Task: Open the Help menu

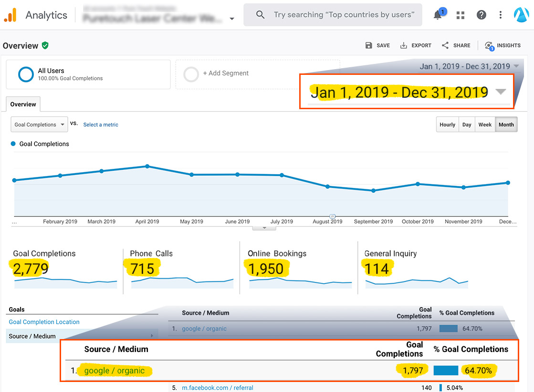Action: (481, 15)
